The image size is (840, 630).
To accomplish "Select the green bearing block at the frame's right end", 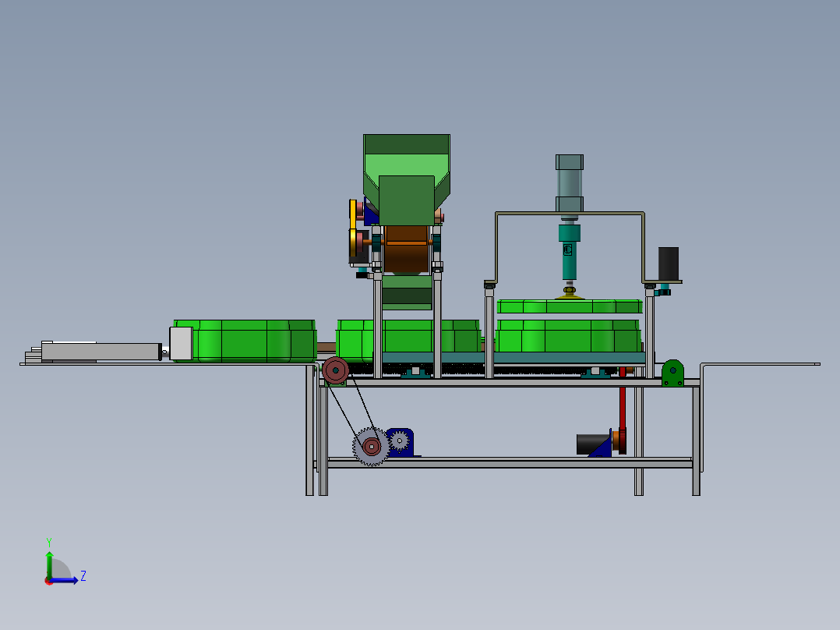I will pyautogui.click(x=673, y=373).
